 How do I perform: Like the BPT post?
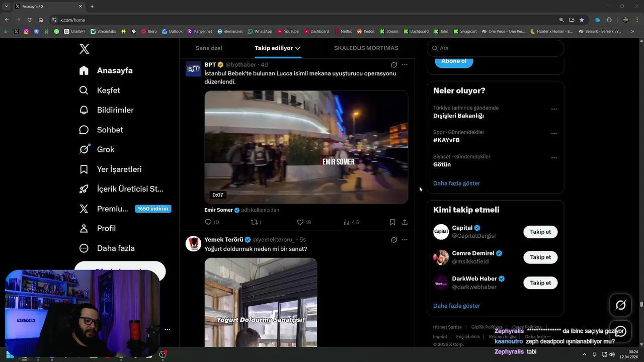[x=304, y=222]
